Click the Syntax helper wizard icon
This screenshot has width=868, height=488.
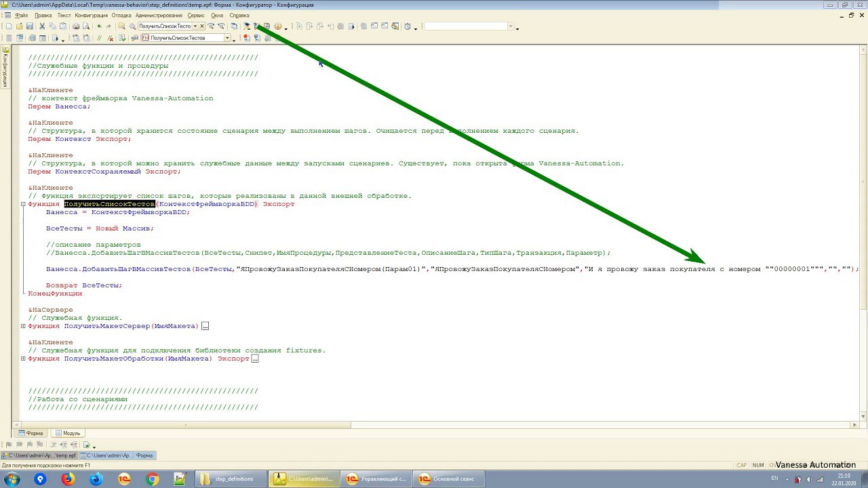tap(247, 26)
